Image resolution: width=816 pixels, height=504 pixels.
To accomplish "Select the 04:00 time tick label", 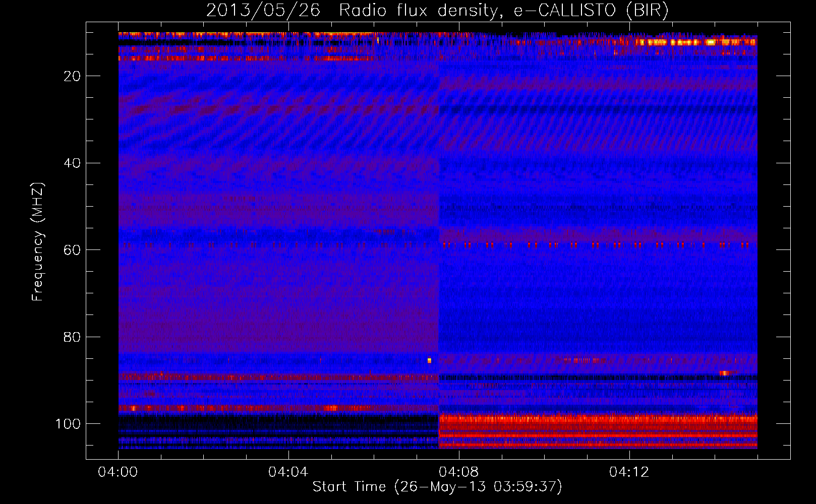I will click(118, 472).
